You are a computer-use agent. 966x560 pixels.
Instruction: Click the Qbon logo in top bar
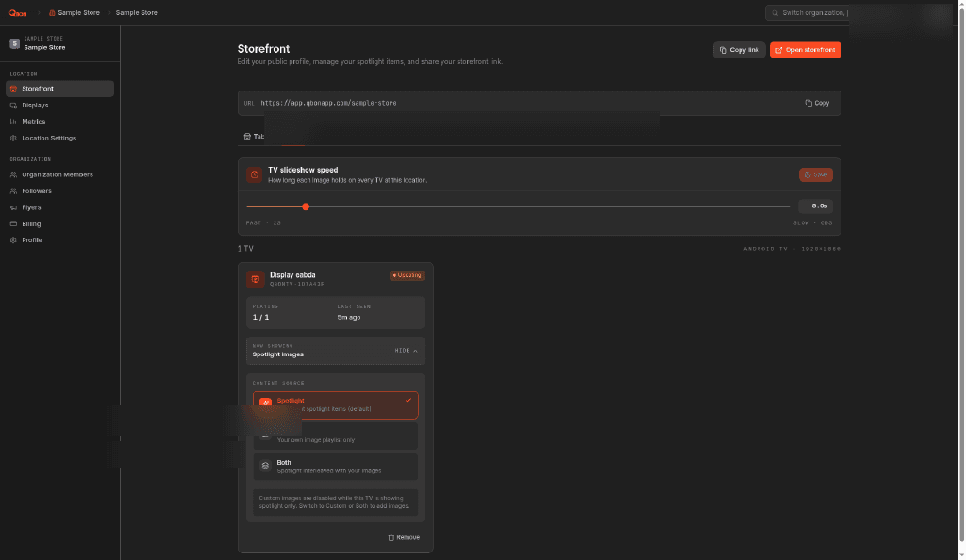[18, 13]
